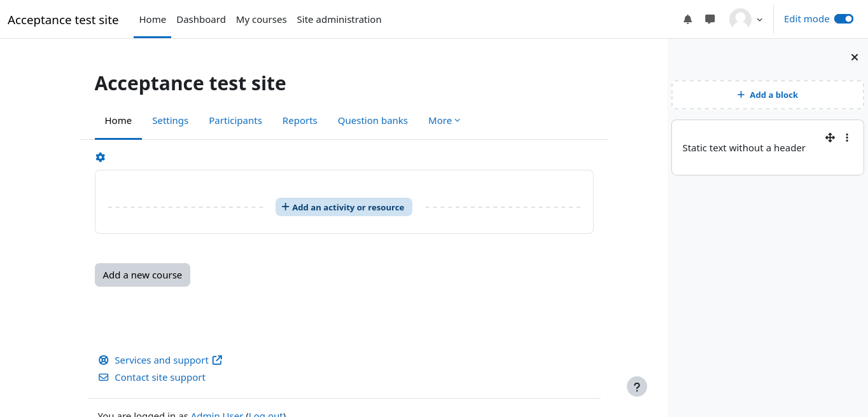Switch to the Participants tab

(x=235, y=121)
